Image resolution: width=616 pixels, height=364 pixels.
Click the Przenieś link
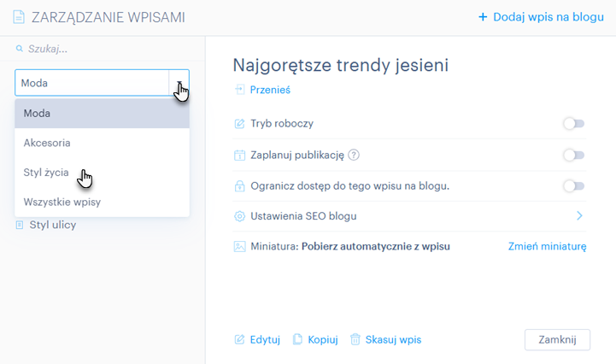[270, 90]
